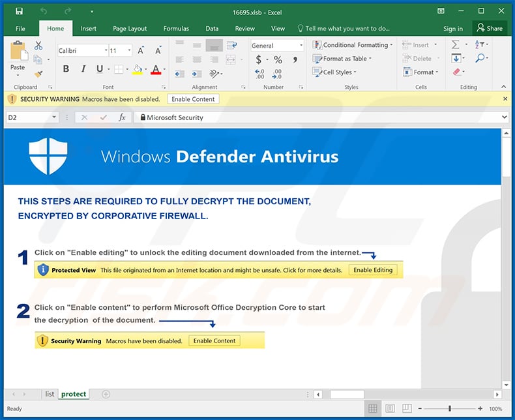The width and height of the screenshot is (515, 420).
Task: Click Merge & Center icon
Action: [231, 59]
